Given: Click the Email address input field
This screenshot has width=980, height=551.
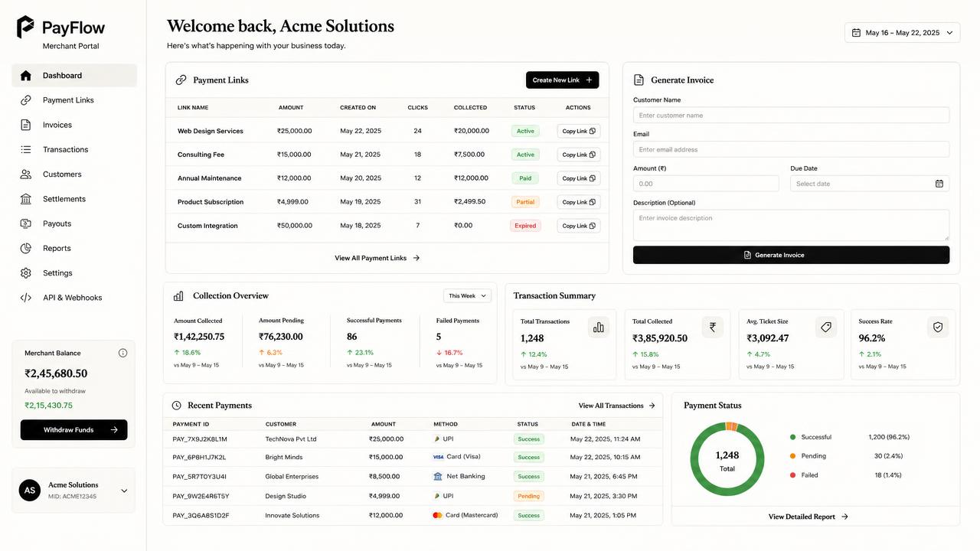Looking at the screenshot, I should tap(791, 149).
